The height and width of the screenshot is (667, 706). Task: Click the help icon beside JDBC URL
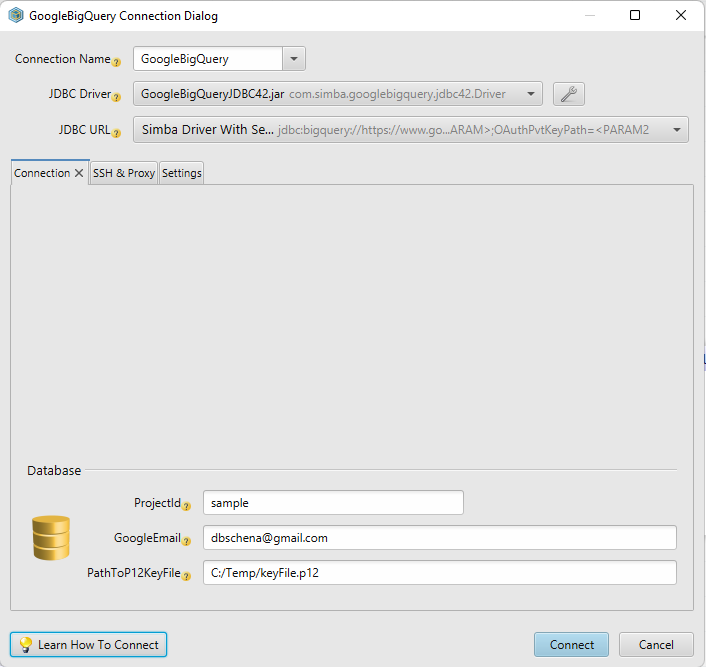tap(116, 133)
